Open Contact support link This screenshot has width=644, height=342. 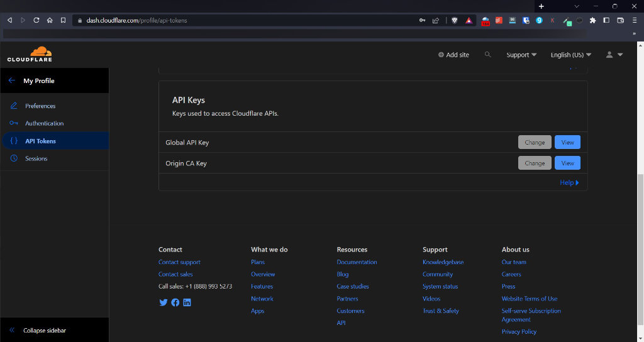tap(179, 262)
